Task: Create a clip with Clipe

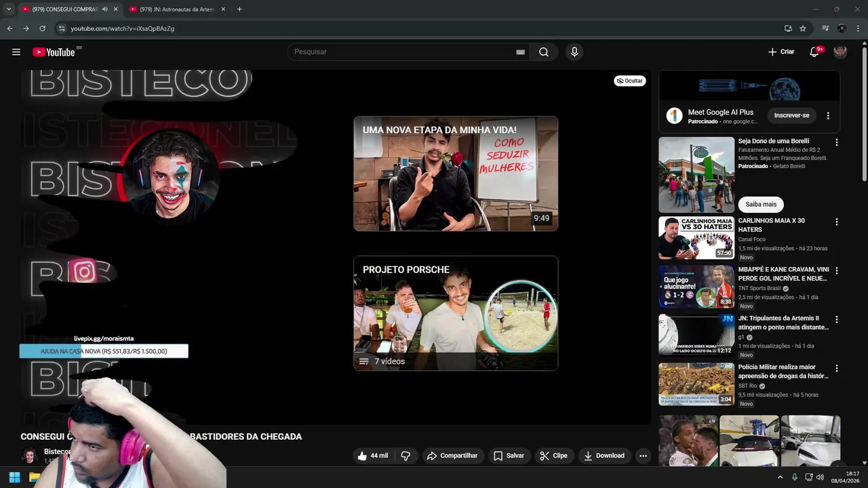Action: pyautogui.click(x=553, y=455)
